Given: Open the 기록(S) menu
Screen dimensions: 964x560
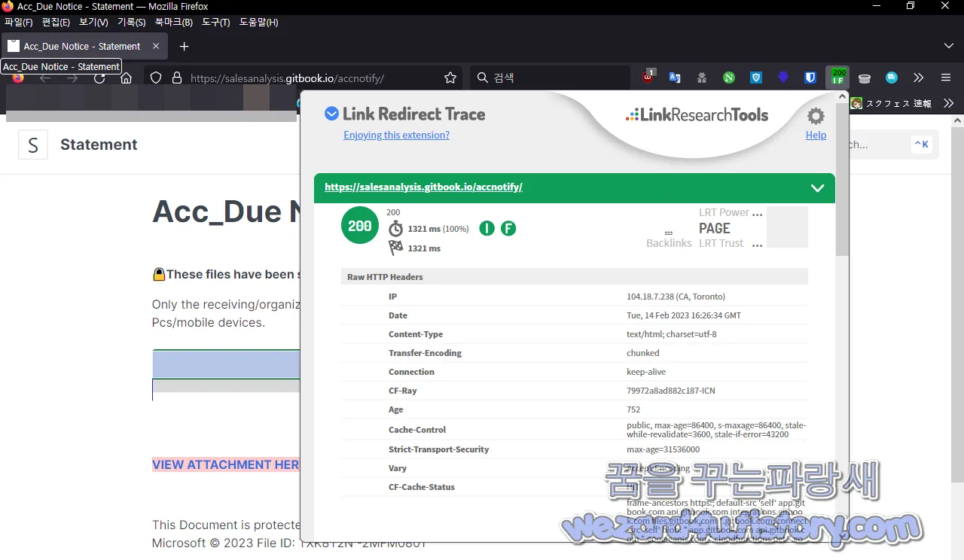Looking at the screenshot, I should click(x=131, y=22).
